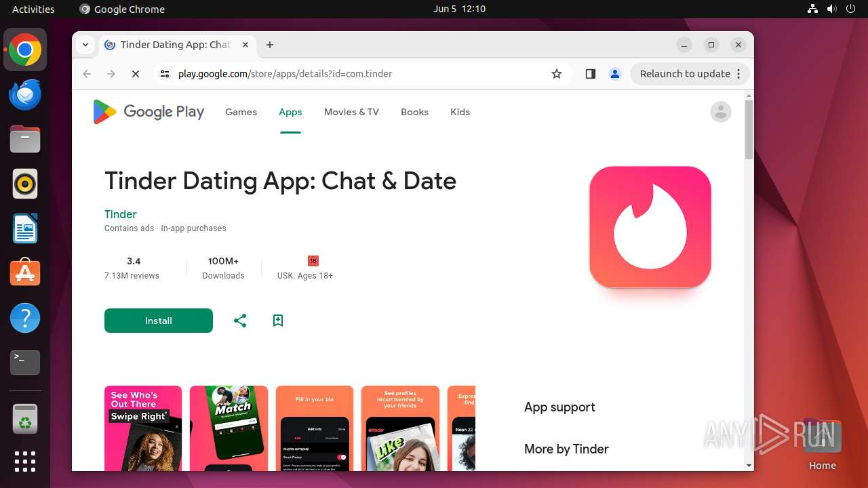Stop loading the page
The height and width of the screenshot is (488, 868).
click(136, 74)
